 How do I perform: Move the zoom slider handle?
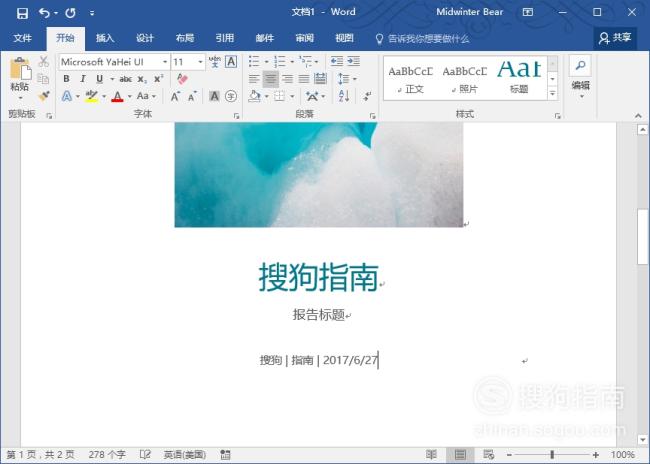[552, 454]
